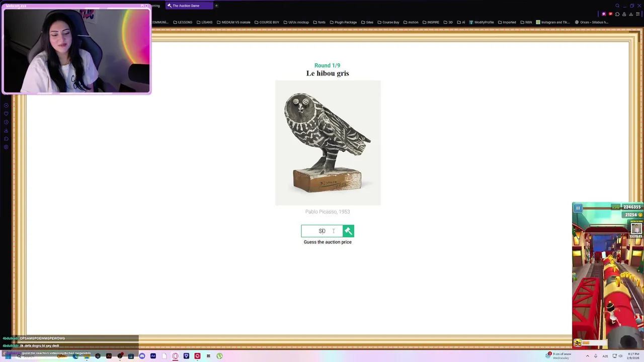Image resolution: width=644 pixels, height=362 pixels.
Task: Open the Sites bookmark folder
Action: click(x=367, y=22)
